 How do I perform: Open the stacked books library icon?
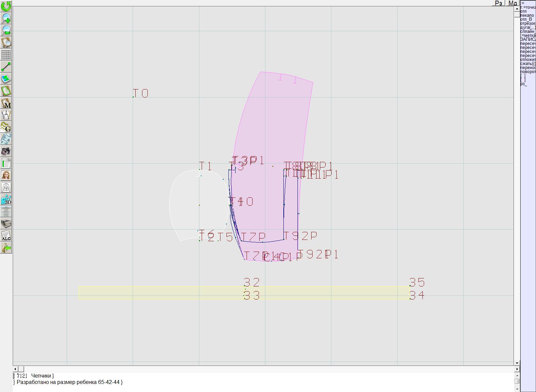pos(6,223)
